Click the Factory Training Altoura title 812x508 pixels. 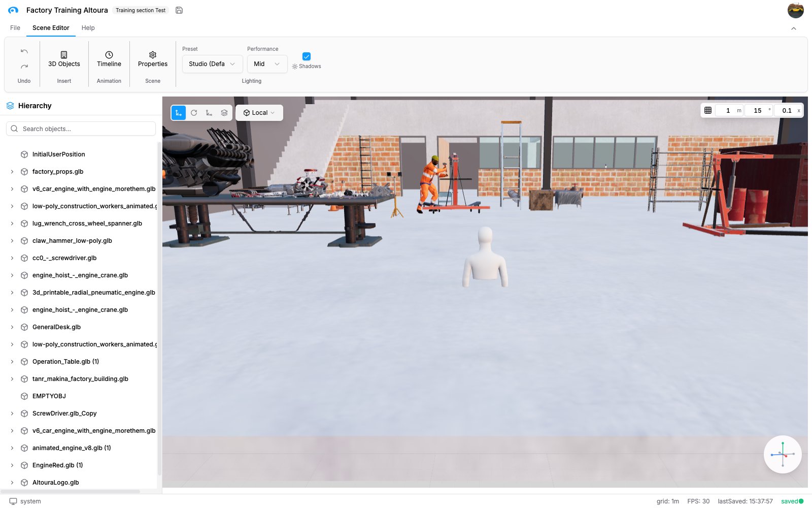[x=67, y=10]
